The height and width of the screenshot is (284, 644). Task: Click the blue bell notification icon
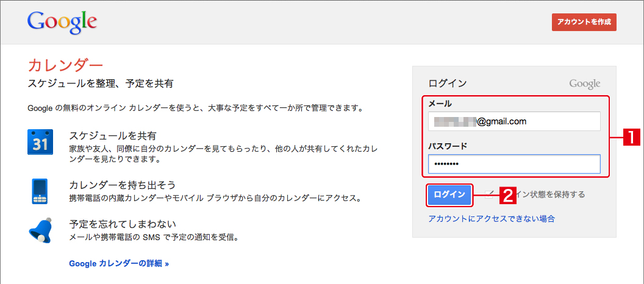41,230
